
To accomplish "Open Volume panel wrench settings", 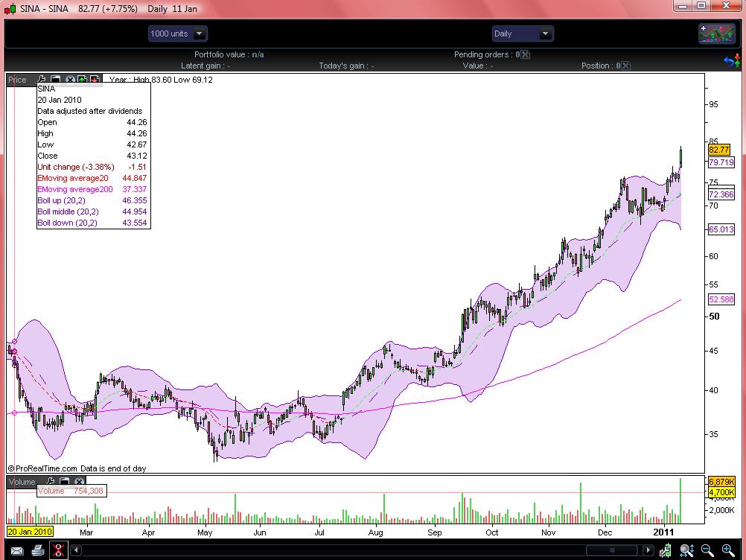I will pyautogui.click(x=51, y=482).
